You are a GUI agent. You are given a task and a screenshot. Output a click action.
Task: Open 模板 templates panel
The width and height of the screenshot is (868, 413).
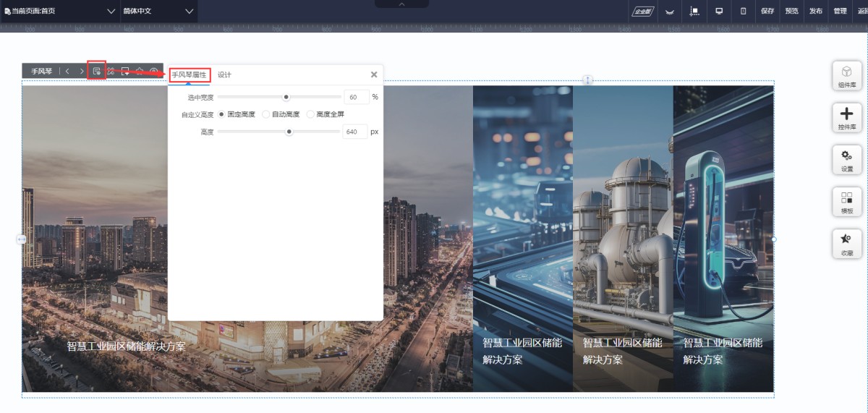pos(846,201)
